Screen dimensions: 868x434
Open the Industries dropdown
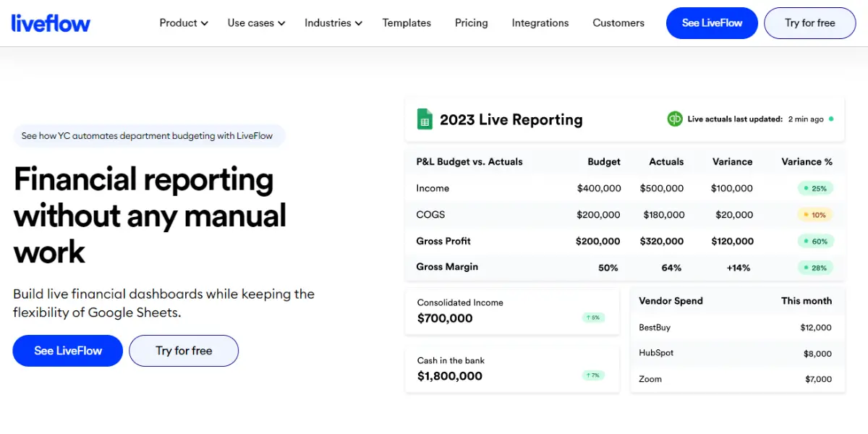tap(333, 23)
